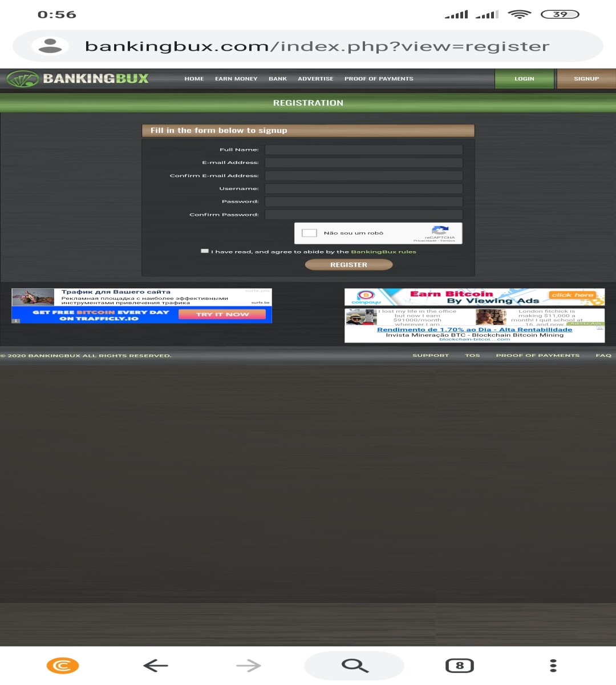This screenshot has height=685, width=616.
Task: Click the FAQ footer link
Action: click(x=603, y=356)
